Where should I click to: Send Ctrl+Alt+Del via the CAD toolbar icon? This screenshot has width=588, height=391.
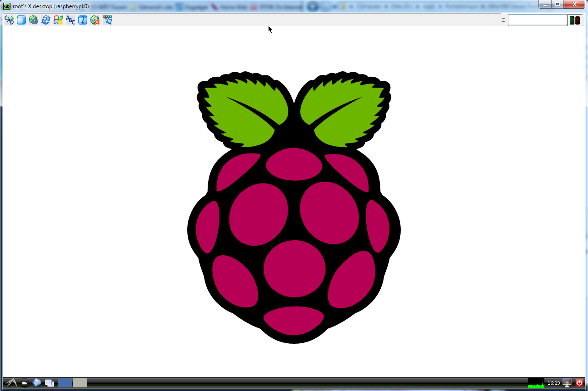pyautogui.click(x=9, y=20)
